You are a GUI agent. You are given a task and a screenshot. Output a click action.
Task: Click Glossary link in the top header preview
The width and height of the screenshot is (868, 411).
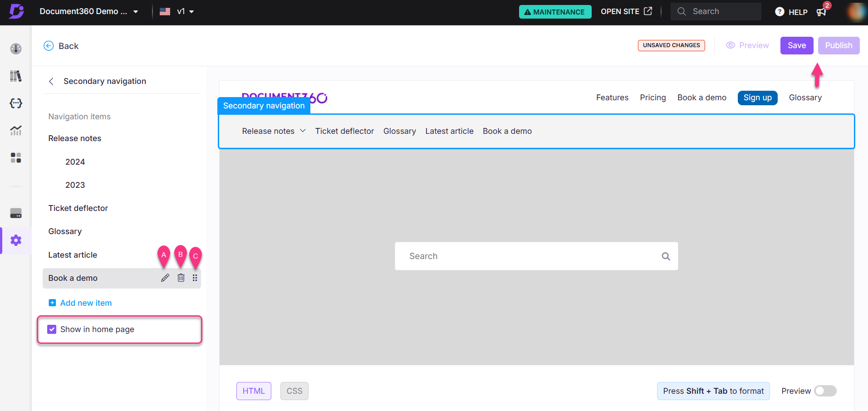[x=805, y=98]
